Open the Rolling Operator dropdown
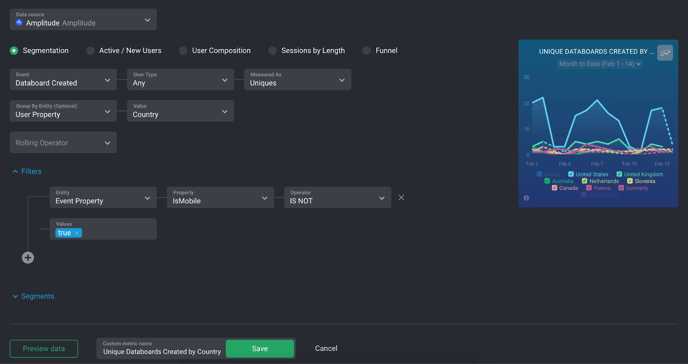The image size is (688, 364). click(x=63, y=143)
